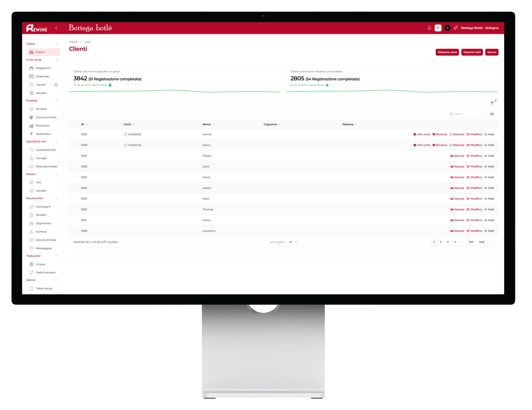
Task: Select checkbox for row 5566 Carol
Action: coord(75,166)
